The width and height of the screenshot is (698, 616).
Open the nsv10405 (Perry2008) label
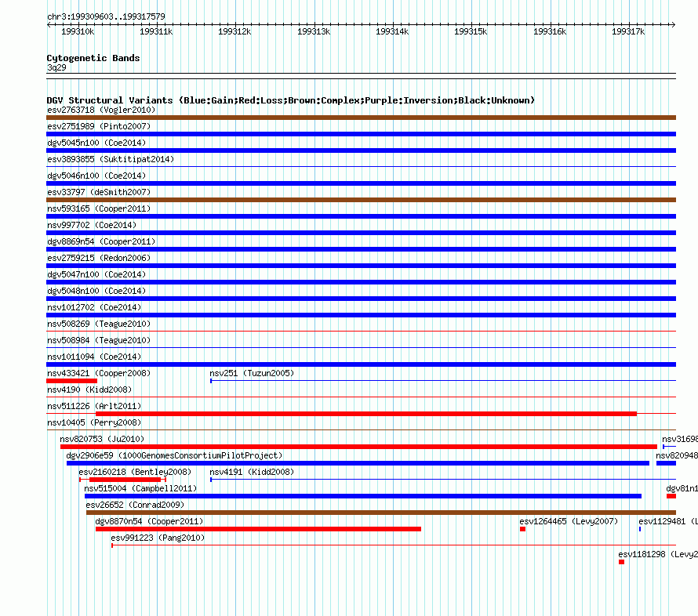pyautogui.click(x=94, y=422)
